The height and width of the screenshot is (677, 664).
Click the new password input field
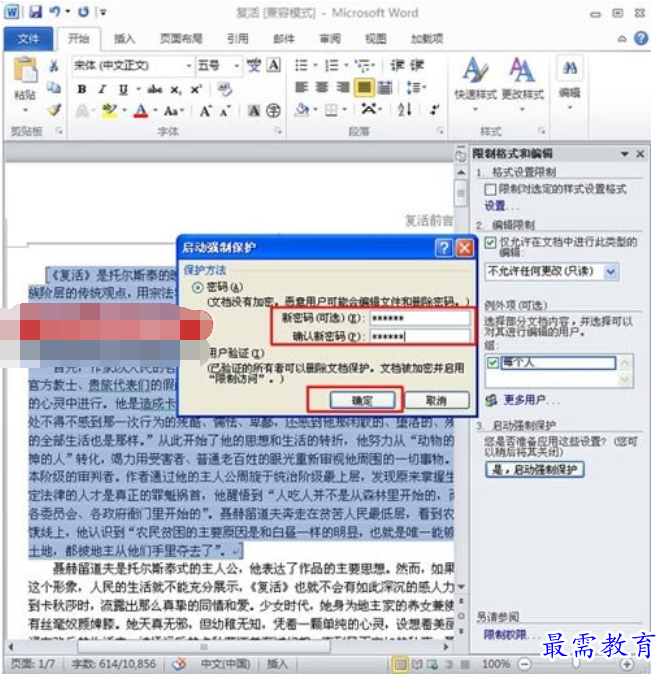click(420, 319)
